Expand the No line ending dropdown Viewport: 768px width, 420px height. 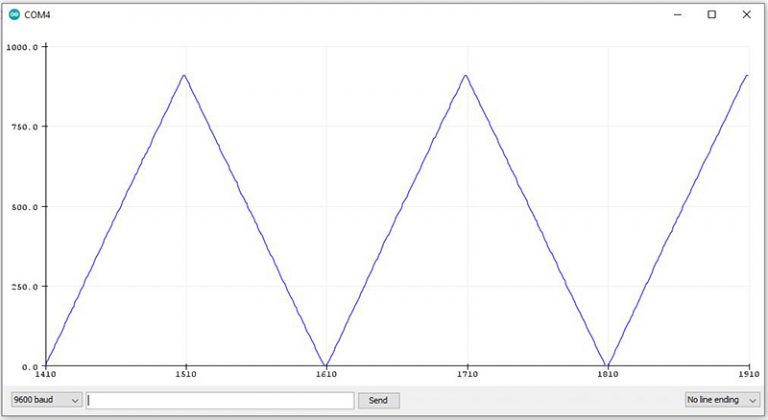coord(721,400)
